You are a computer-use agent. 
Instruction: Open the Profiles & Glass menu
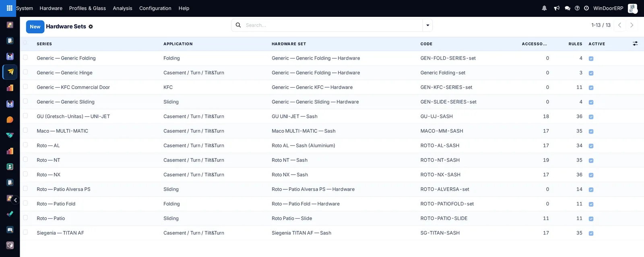[87, 8]
